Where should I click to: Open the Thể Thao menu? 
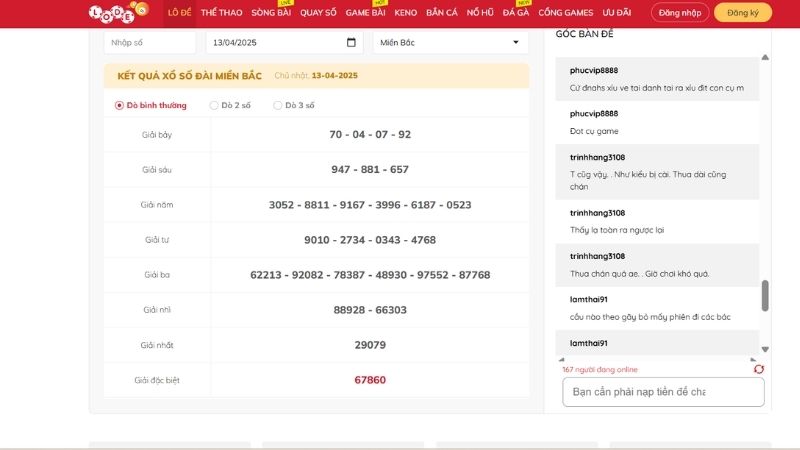tap(221, 13)
